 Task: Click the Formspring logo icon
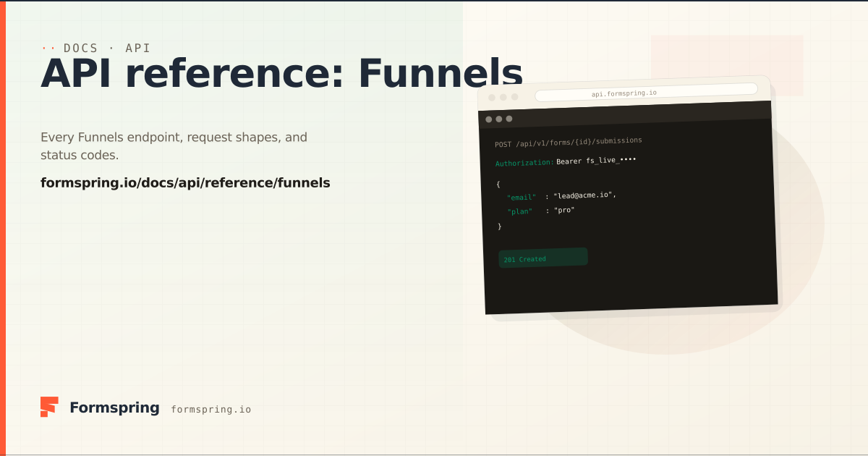[x=49, y=407]
